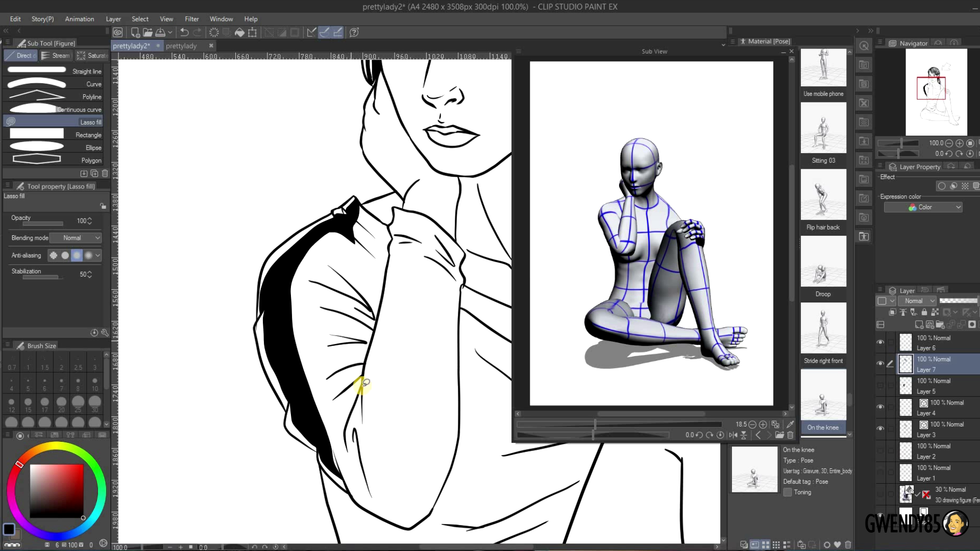Click the Clip Studio support help icon
This screenshot has width=980, height=551.
[354, 33]
